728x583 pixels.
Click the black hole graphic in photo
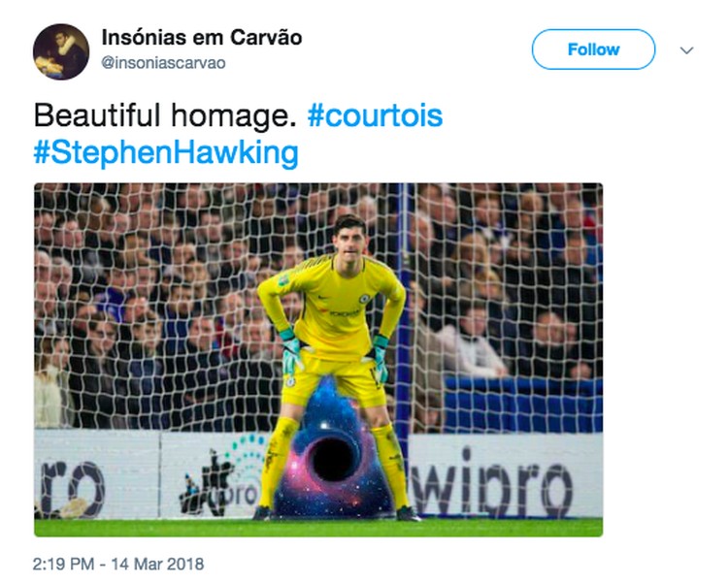332,459
